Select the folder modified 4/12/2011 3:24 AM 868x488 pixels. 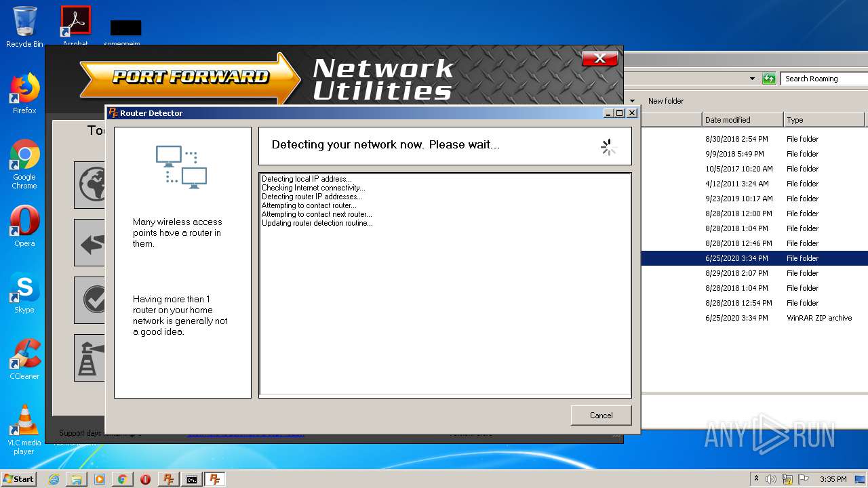(755, 184)
